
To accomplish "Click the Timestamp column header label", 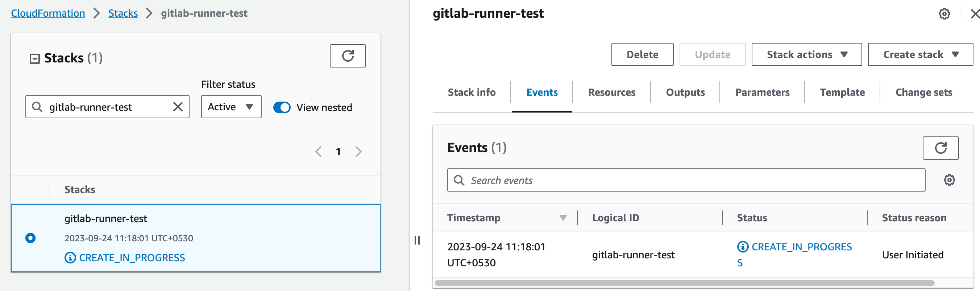I will 473,218.
